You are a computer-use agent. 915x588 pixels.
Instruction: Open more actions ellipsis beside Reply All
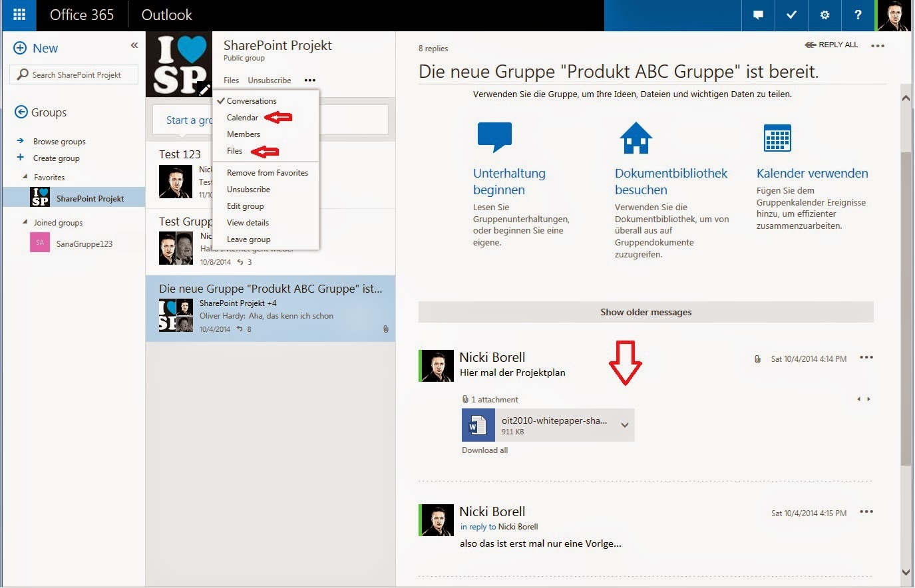(x=878, y=46)
